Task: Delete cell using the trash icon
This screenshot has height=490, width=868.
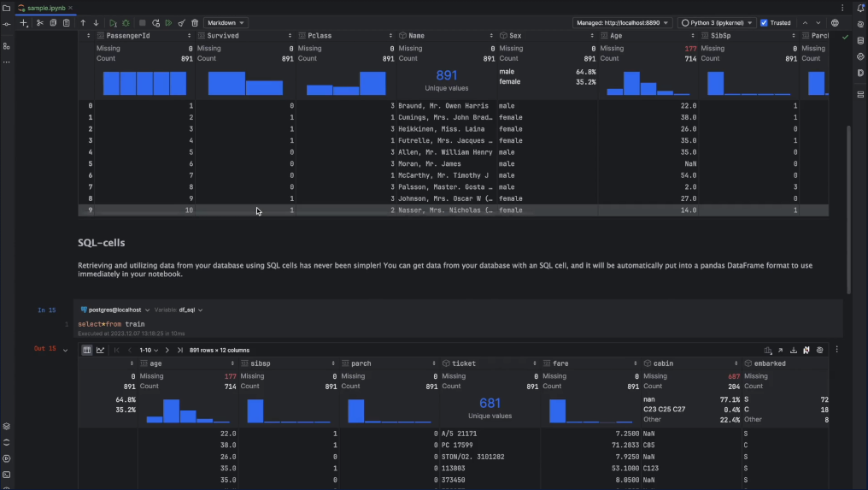Action: (x=195, y=23)
